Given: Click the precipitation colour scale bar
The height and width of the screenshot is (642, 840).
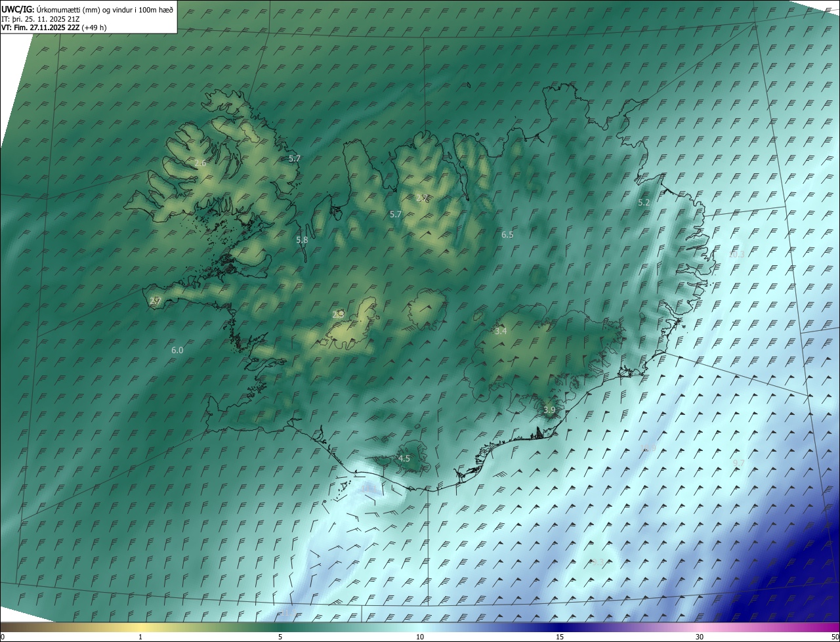Looking at the screenshot, I should pyautogui.click(x=420, y=627).
